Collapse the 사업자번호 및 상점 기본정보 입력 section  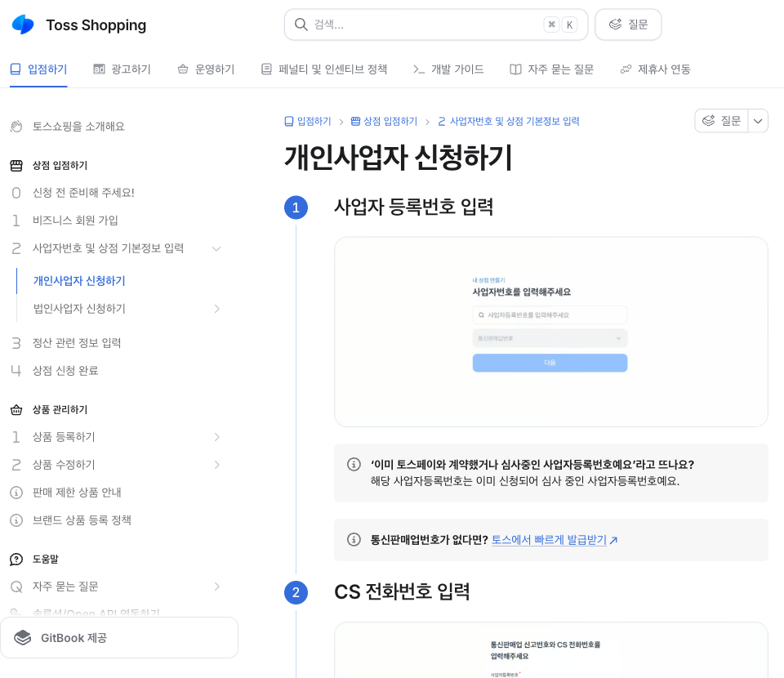[x=216, y=248]
